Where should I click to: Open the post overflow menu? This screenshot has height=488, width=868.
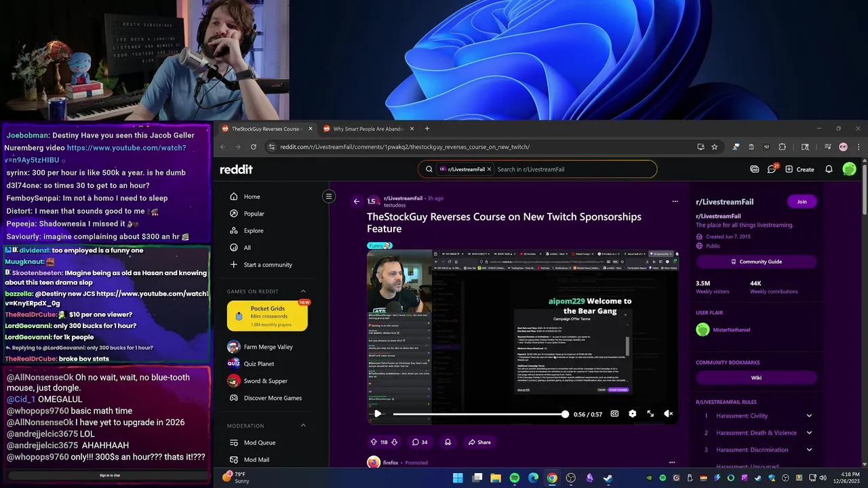click(x=675, y=201)
